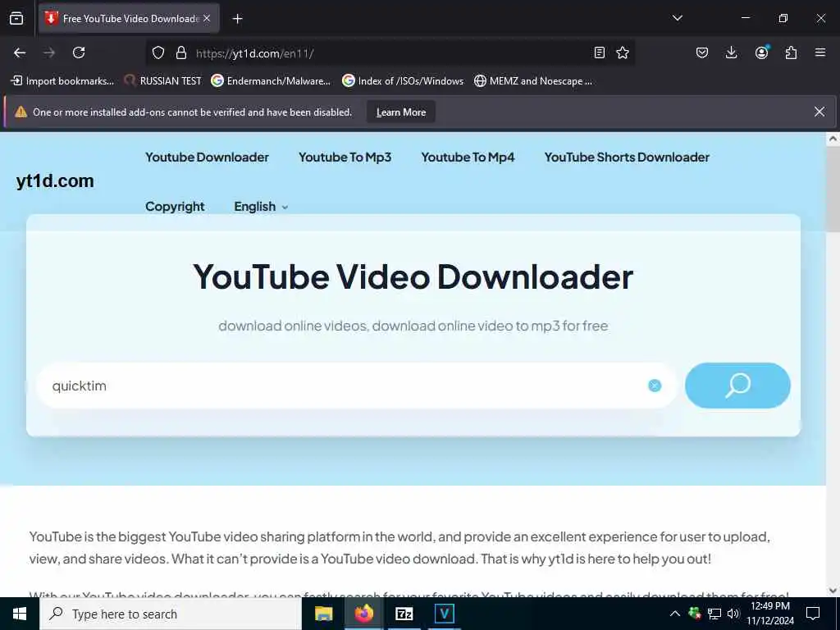The height and width of the screenshot is (630, 840).
Task: Open the Windows notification center icon
Action: click(x=813, y=614)
